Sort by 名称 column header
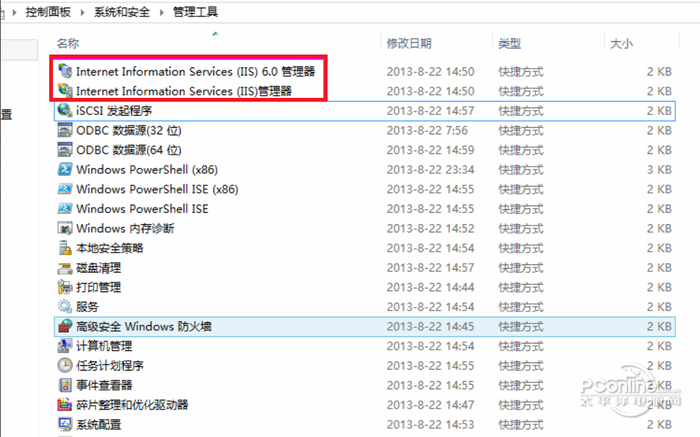 [68, 43]
